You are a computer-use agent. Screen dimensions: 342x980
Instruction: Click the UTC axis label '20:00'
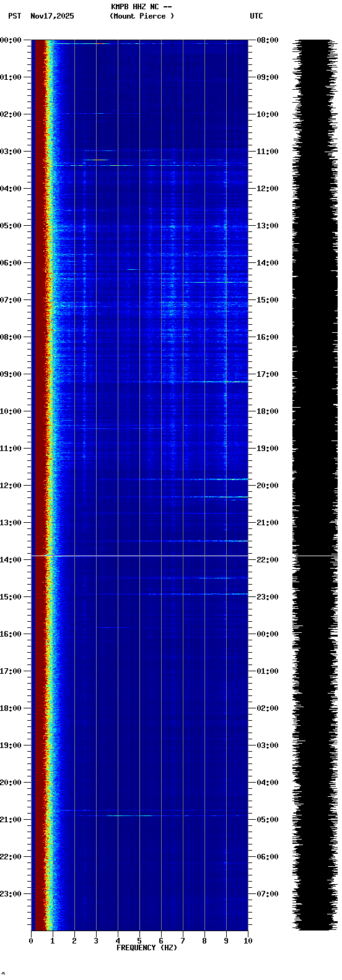point(268,486)
